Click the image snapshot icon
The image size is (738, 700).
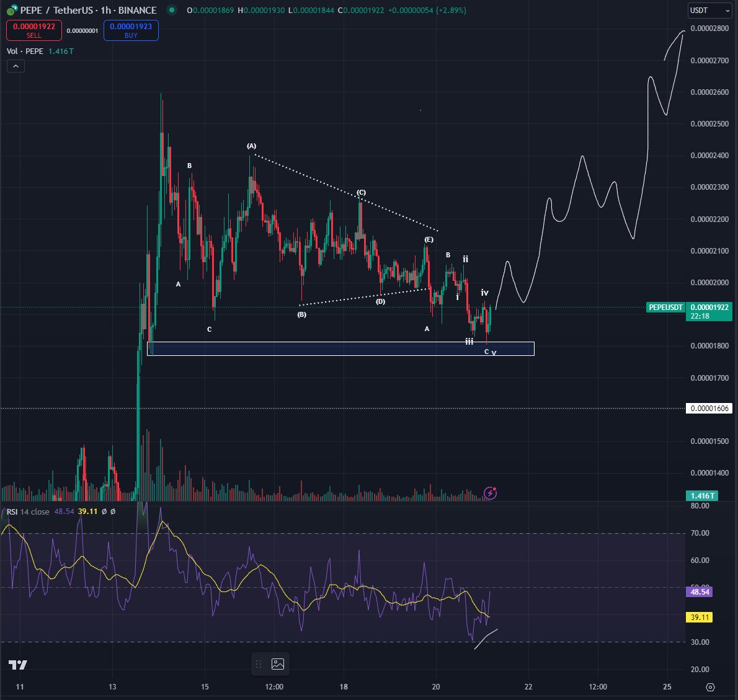click(278, 664)
